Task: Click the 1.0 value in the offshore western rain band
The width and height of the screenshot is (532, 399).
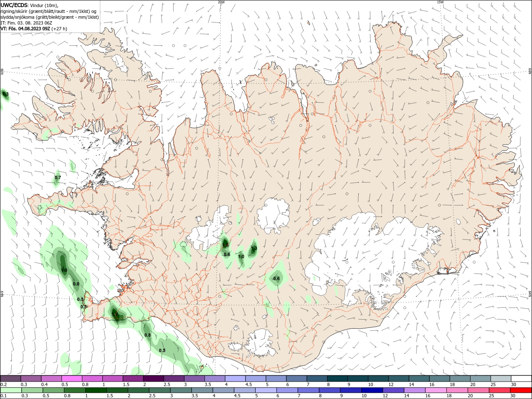Action: pyautogui.click(x=64, y=270)
